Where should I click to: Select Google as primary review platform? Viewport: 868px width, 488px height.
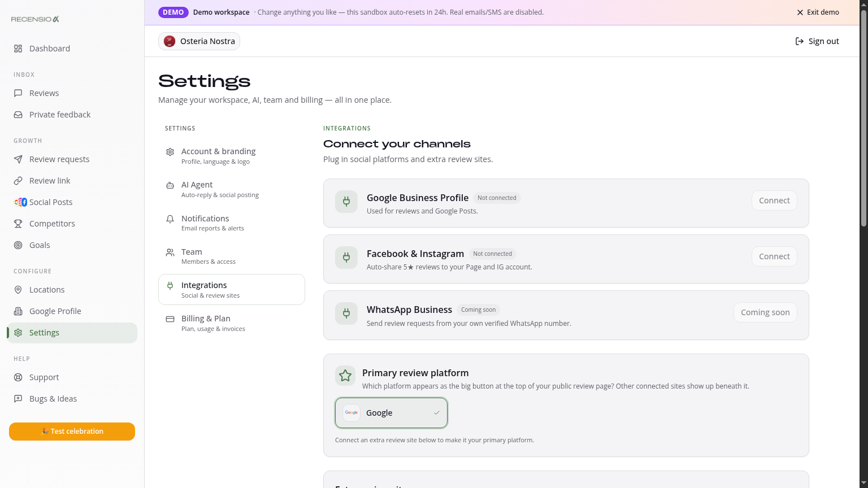click(391, 413)
